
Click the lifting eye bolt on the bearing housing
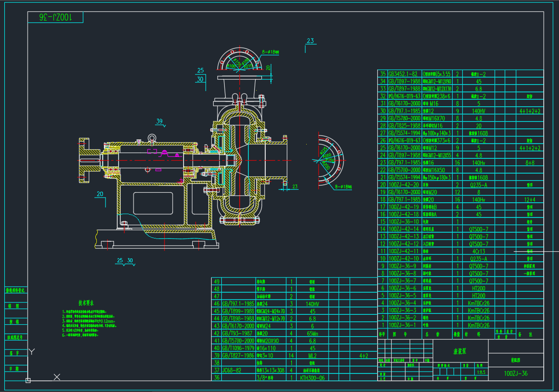(x=152, y=138)
